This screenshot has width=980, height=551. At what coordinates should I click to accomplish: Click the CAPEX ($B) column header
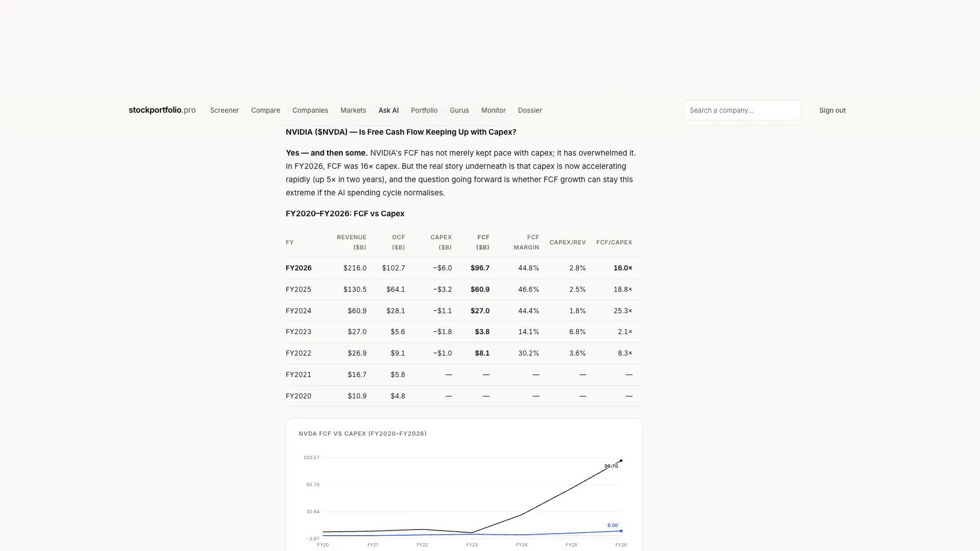(441, 242)
